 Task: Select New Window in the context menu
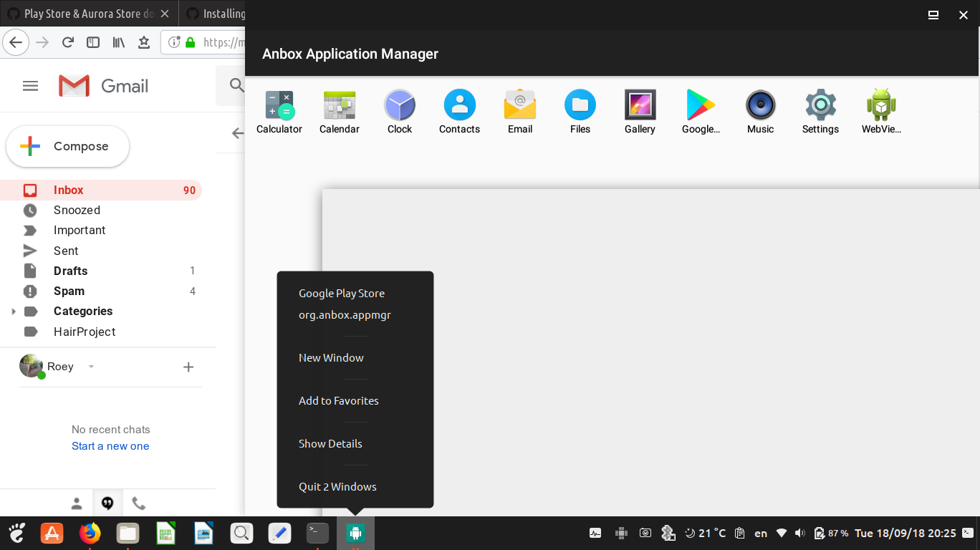coord(331,357)
